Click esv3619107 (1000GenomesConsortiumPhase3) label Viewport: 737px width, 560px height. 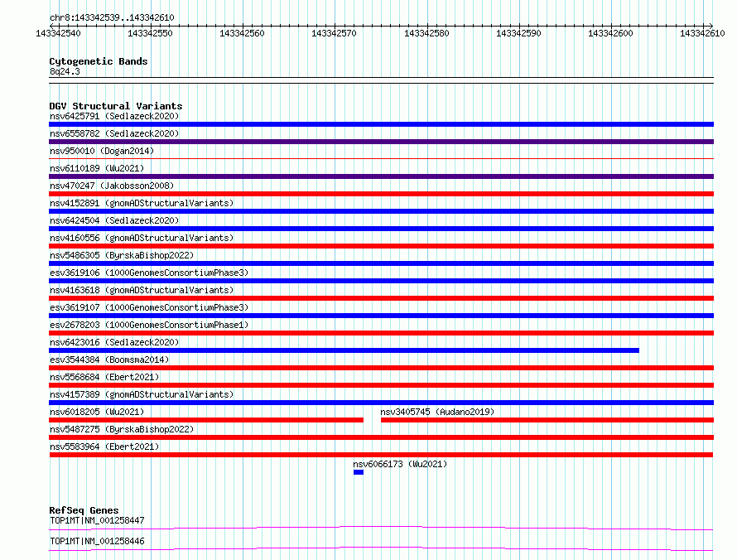click(149, 307)
